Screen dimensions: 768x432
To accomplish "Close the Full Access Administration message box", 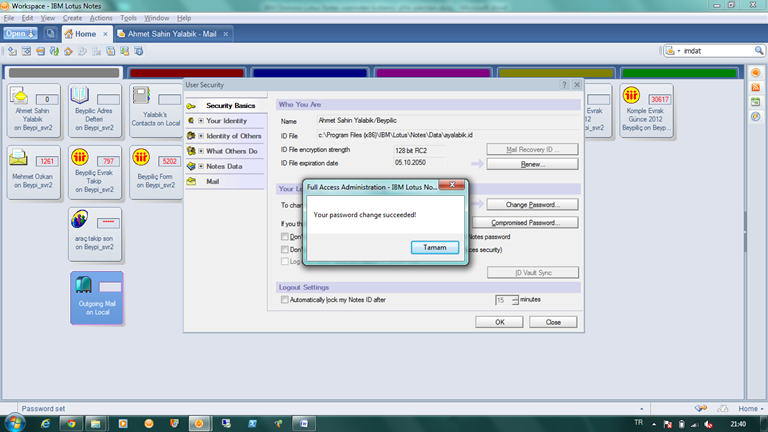I will pyautogui.click(x=452, y=185).
